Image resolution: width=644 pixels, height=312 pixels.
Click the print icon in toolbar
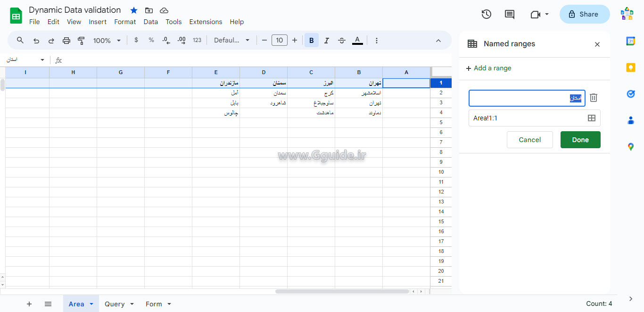coord(66,41)
